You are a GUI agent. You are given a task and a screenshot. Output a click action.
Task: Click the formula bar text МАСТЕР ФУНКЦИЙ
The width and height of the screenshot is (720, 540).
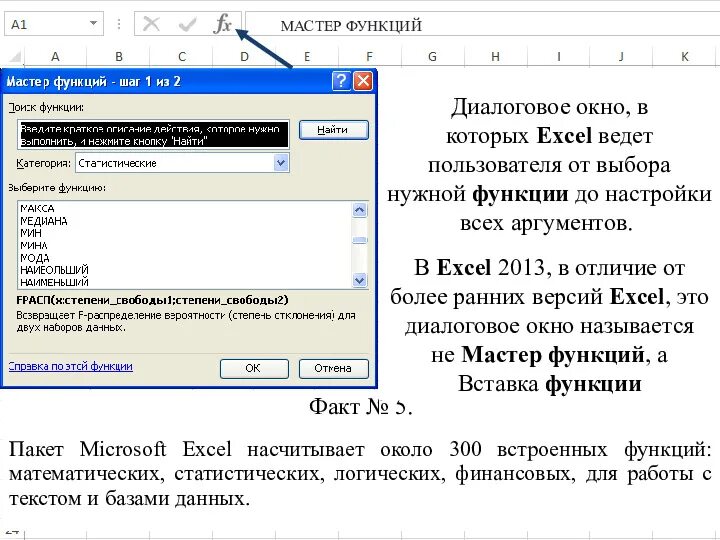[351, 26]
